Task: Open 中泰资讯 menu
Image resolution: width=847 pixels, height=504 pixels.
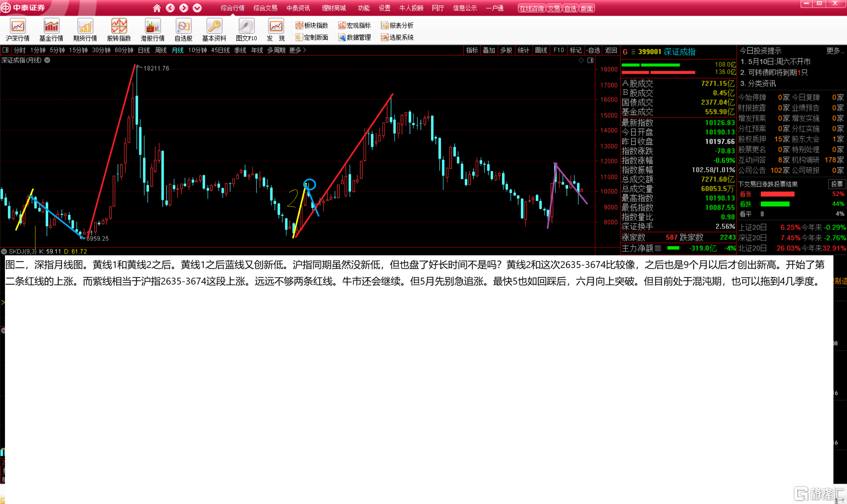Action: pos(298,8)
